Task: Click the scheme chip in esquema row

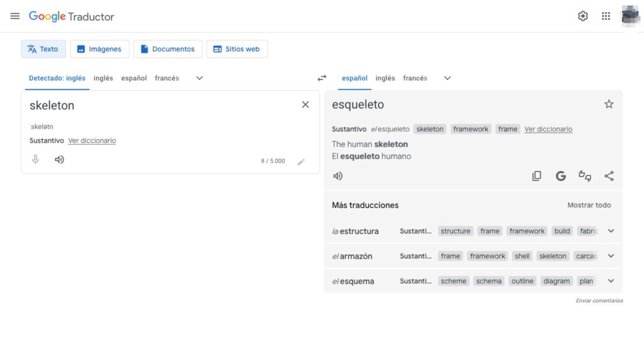Action: coord(453,281)
